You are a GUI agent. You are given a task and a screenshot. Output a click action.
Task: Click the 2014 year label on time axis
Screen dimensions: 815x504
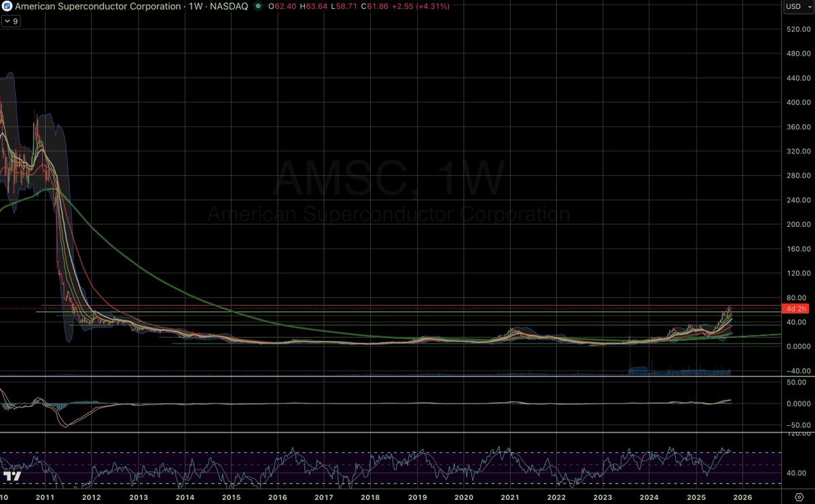pyautogui.click(x=185, y=498)
